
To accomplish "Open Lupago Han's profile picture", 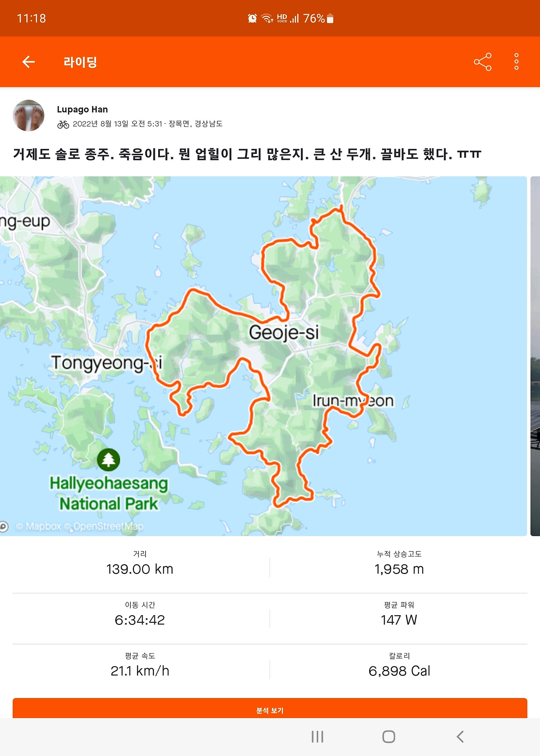I will coord(28,116).
